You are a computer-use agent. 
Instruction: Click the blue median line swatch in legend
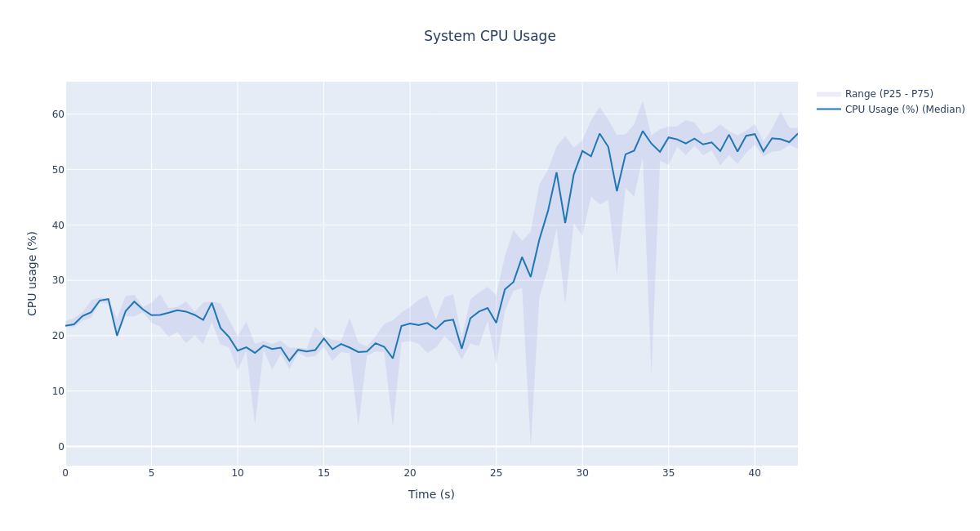829,109
